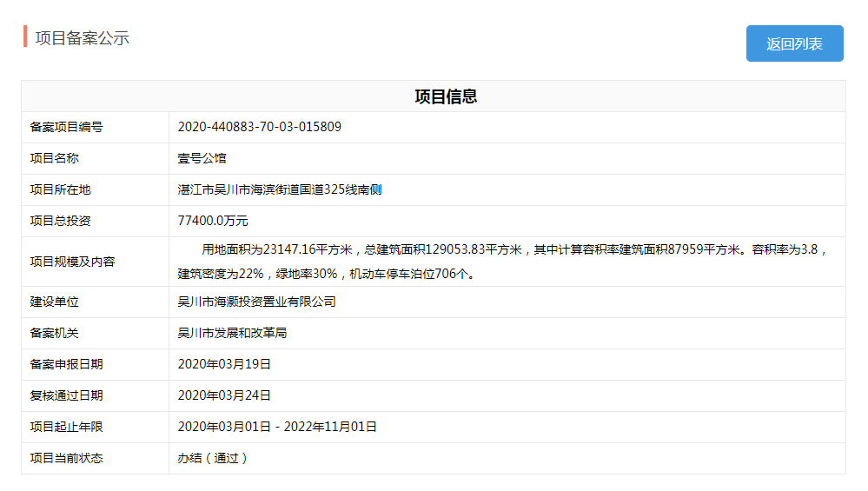Viewport: 868px width, 491px height.
Task: Click the 项目起止年限 label cell
Action: coord(96,427)
